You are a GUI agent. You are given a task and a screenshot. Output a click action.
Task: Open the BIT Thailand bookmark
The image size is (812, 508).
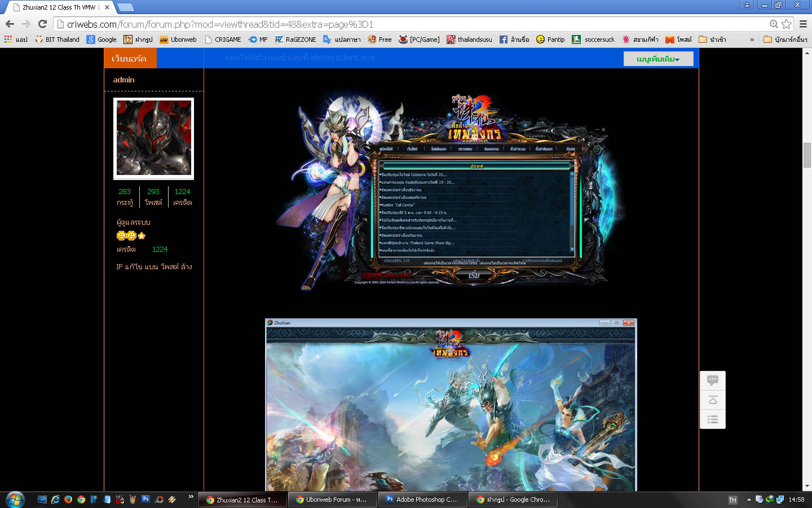pos(57,40)
